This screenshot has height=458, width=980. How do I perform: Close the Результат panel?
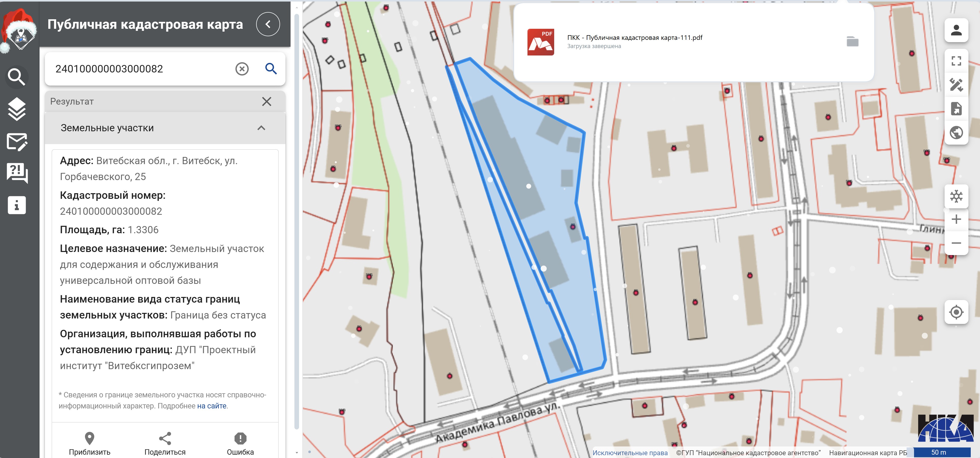point(267,101)
